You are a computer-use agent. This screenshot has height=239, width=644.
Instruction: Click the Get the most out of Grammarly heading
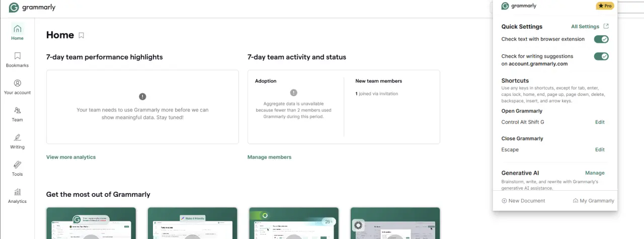point(98,194)
